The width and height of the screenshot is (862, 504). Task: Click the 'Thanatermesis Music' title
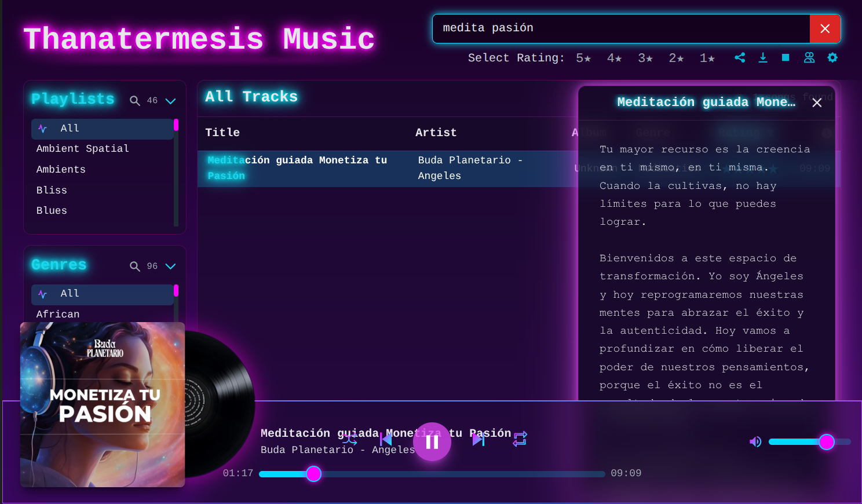coord(199,39)
